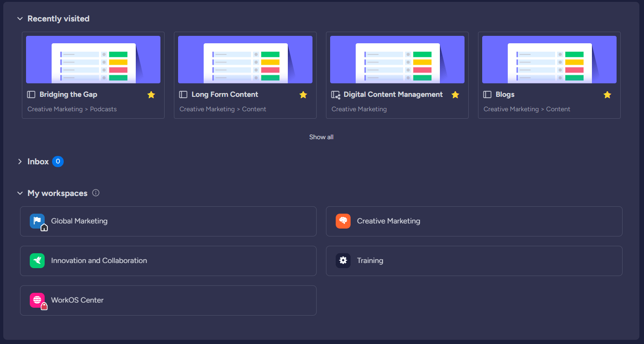
Task: Click the My workspaces heading
Action: (57, 193)
